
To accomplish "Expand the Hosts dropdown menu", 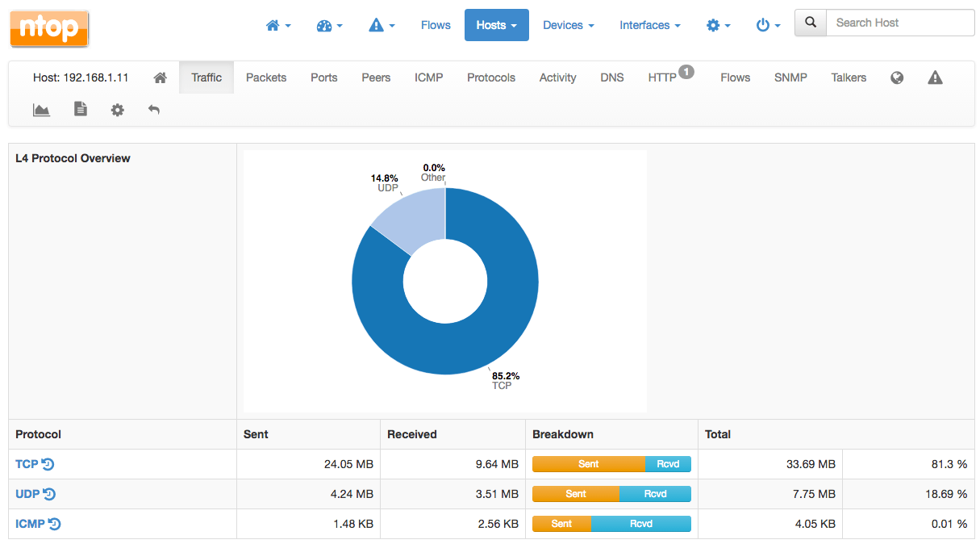I will tap(496, 25).
